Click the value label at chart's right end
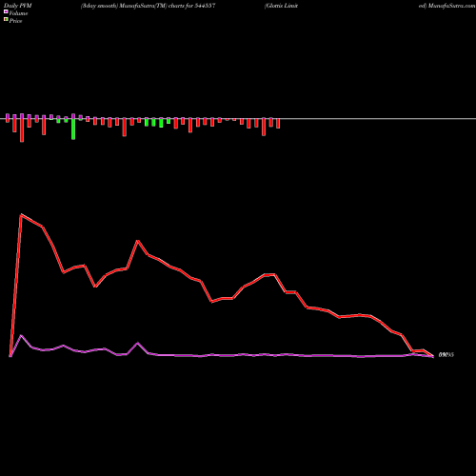The height and width of the screenshot is (476, 476). click(x=446, y=355)
